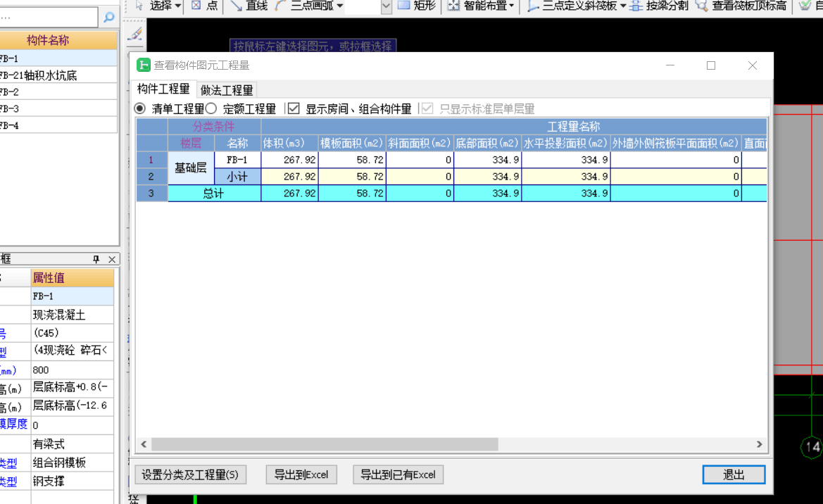Click property value 有梁式
Screen dimensions: 823x504
(73, 444)
